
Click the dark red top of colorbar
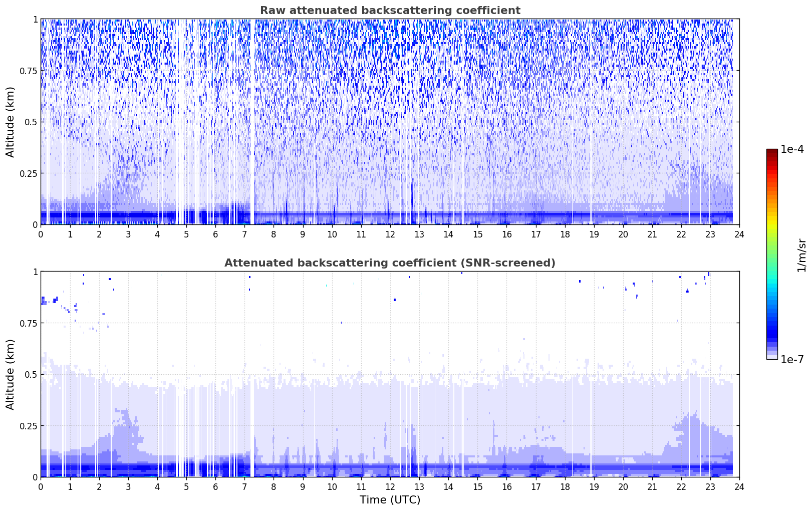point(771,152)
